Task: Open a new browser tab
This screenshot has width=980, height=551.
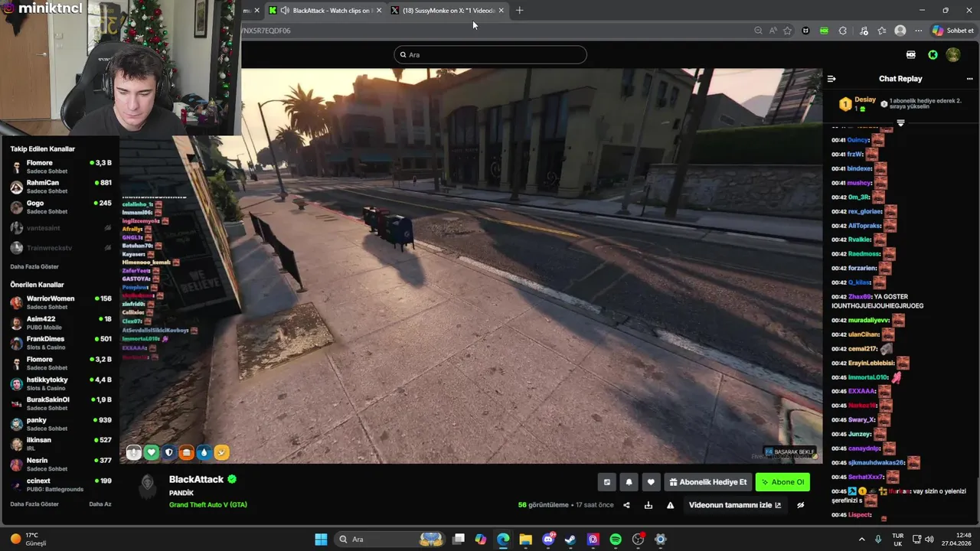Action: pyautogui.click(x=520, y=11)
